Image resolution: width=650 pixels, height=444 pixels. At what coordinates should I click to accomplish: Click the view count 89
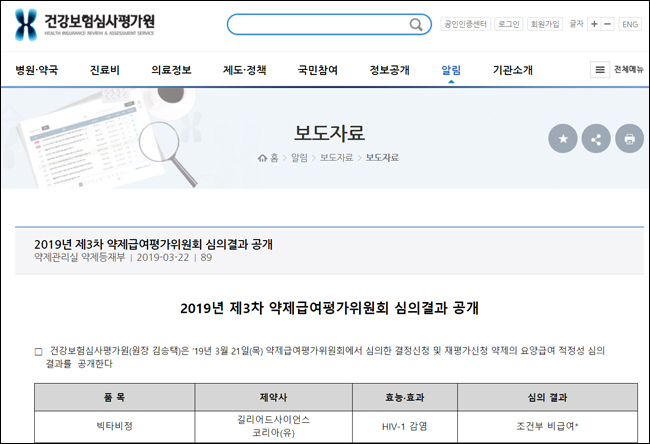coord(206,257)
